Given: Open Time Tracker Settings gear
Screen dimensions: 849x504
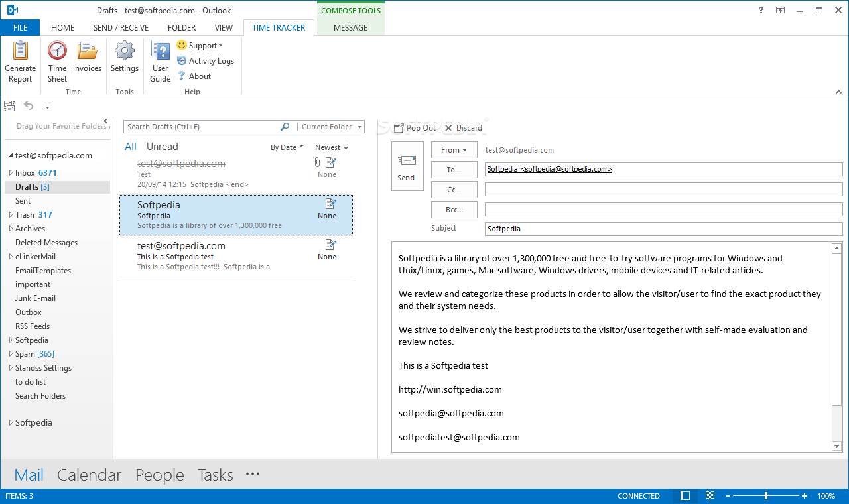Looking at the screenshot, I should (125, 58).
